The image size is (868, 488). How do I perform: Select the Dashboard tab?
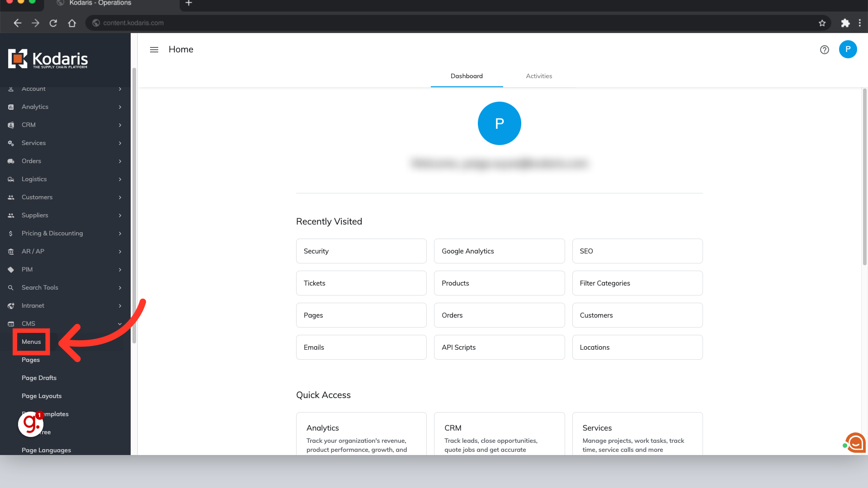(466, 76)
